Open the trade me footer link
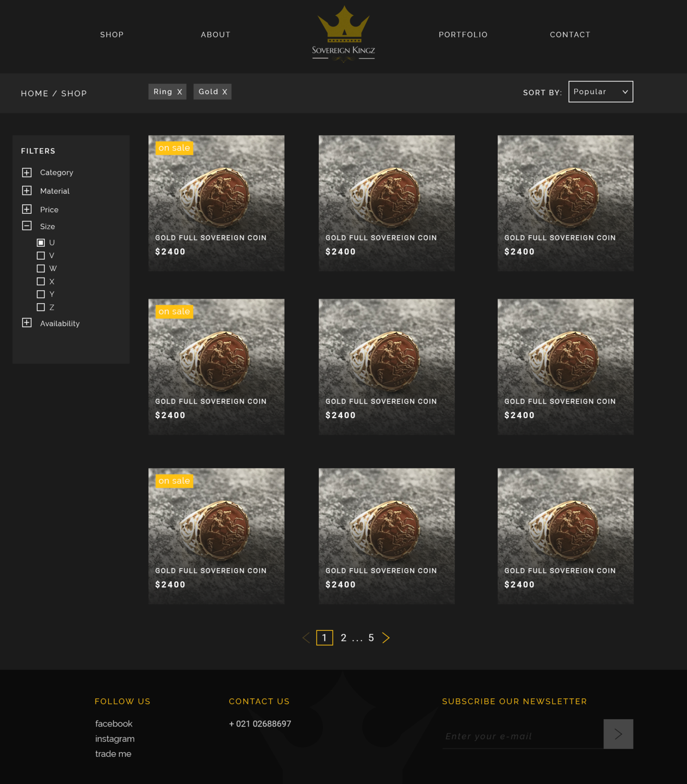687x784 pixels. pos(113,754)
